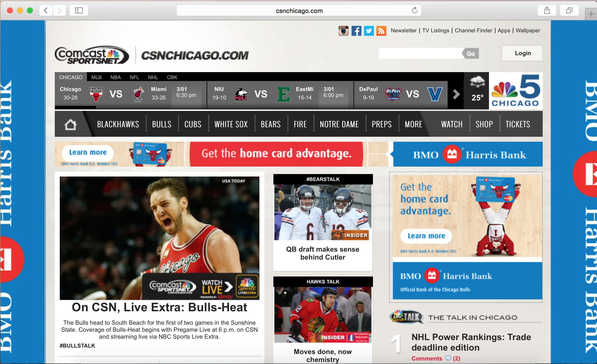Image resolution: width=597 pixels, height=364 pixels.
Task: Open the Bulls-Heat featured photo
Action: tap(160, 238)
